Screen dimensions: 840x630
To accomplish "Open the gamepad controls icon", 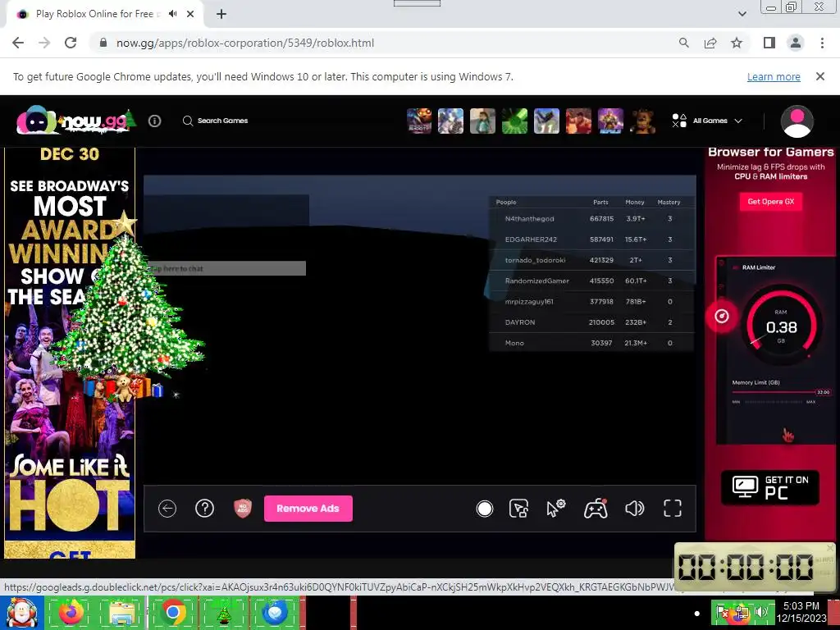I will click(x=596, y=509).
